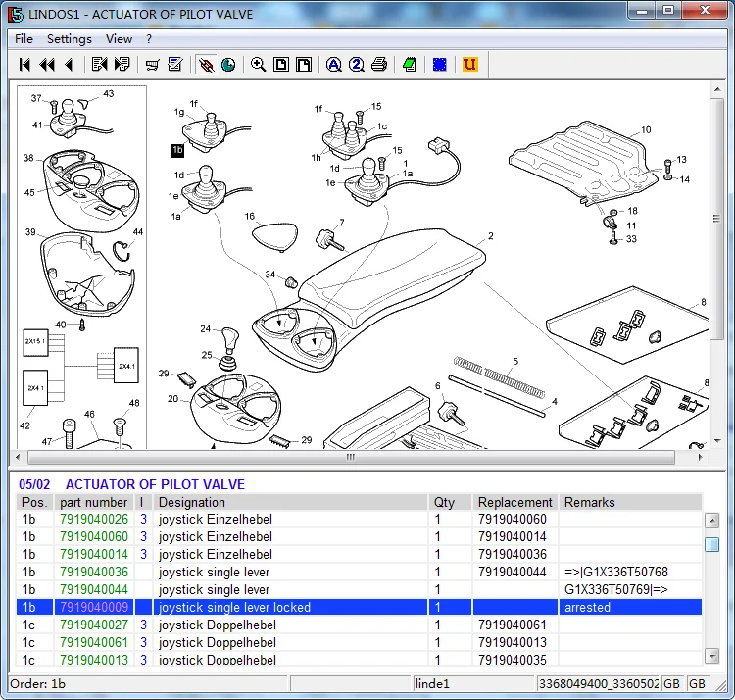The image size is (735, 700).
Task: Click callout number 10 in the drawing
Action: [646, 129]
